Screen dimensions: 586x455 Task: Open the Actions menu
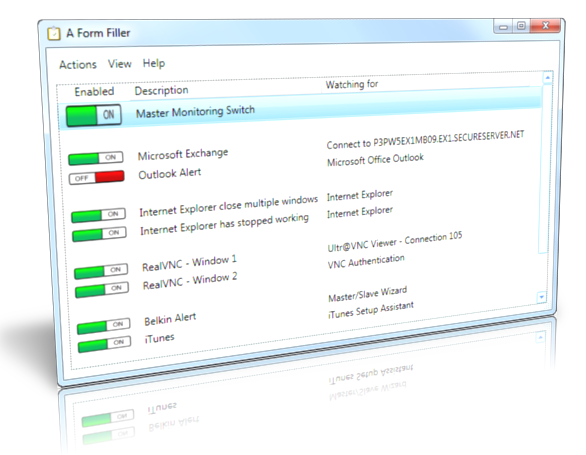point(78,65)
